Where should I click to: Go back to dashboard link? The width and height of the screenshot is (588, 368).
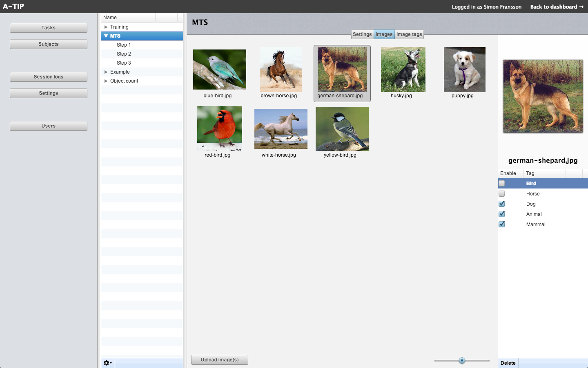coord(557,7)
